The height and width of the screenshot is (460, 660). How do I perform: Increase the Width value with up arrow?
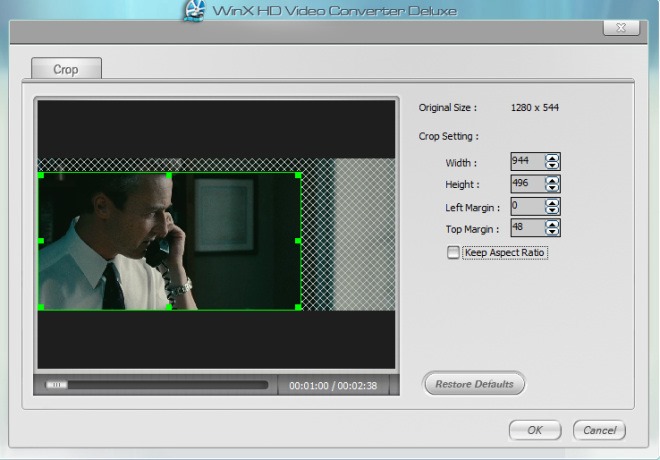pos(552,158)
